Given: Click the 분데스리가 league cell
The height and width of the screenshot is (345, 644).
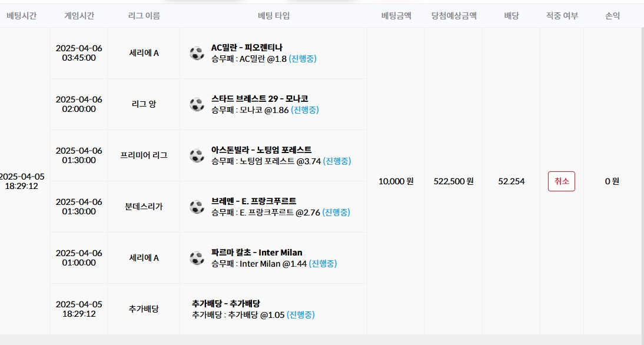Looking at the screenshot, I should (144, 207).
